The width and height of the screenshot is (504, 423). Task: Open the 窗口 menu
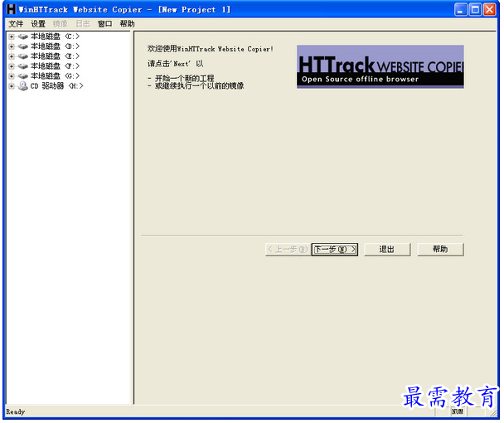105,24
